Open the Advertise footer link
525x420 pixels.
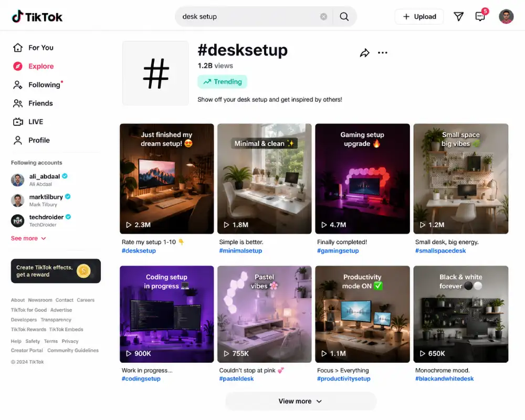(61, 310)
